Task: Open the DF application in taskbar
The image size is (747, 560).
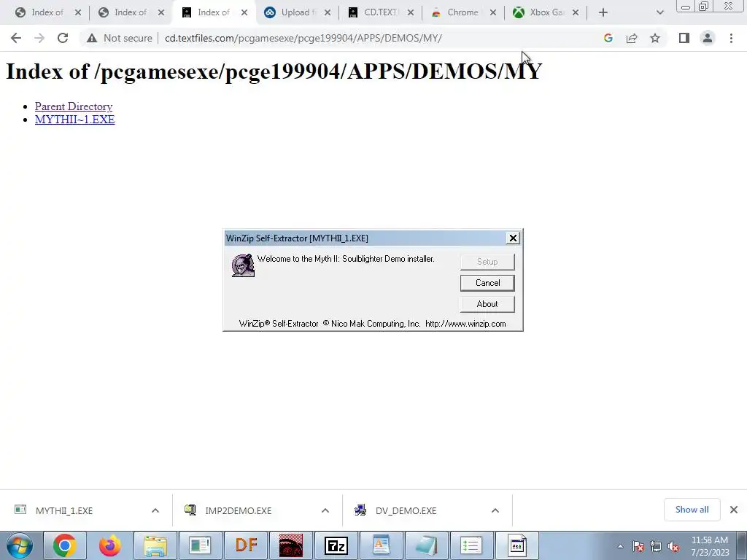Action: pyautogui.click(x=247, y=545)
